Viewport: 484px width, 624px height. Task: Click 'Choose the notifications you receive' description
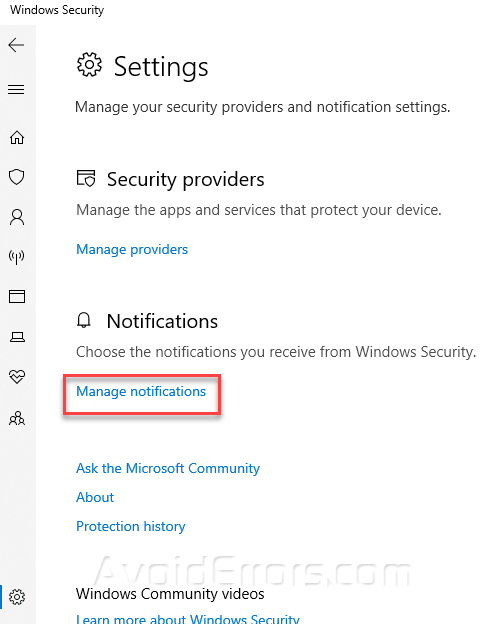[276, 352]
